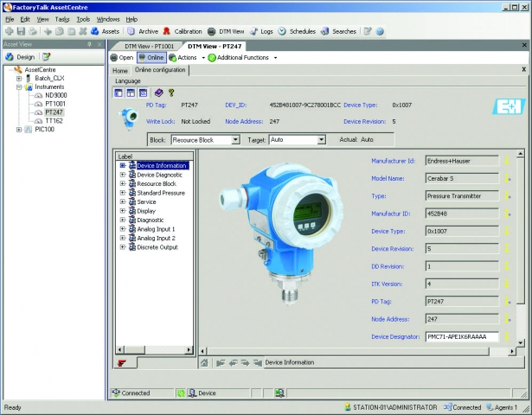
Task: Open Logs from the toolbar
Action: click(x=261, y=31)
